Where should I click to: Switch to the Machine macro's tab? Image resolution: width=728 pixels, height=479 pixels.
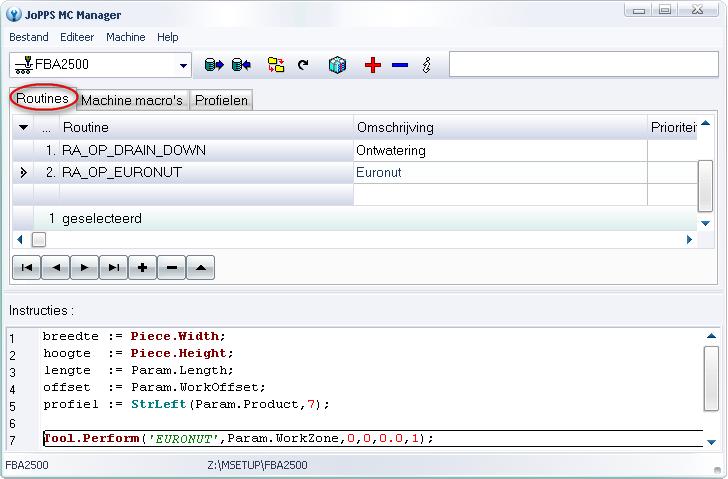click(x=132, y=100)
